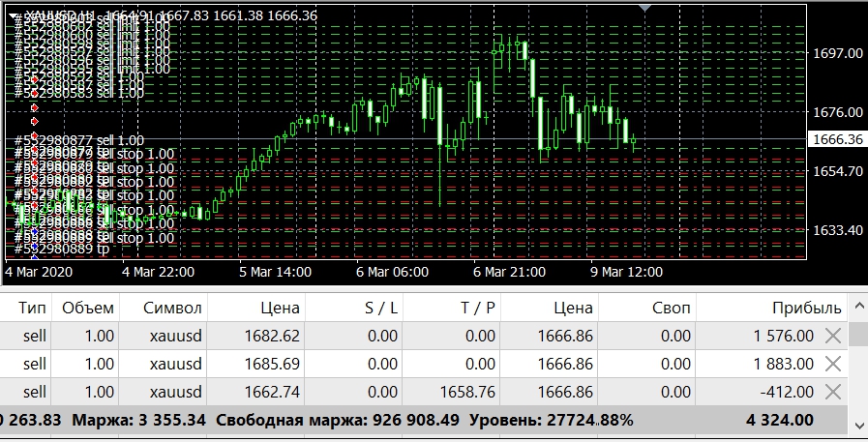Click the 4 Mar 22:00 time axis label
This screenshot has width=868, height=442.
[x=158, y=272]
